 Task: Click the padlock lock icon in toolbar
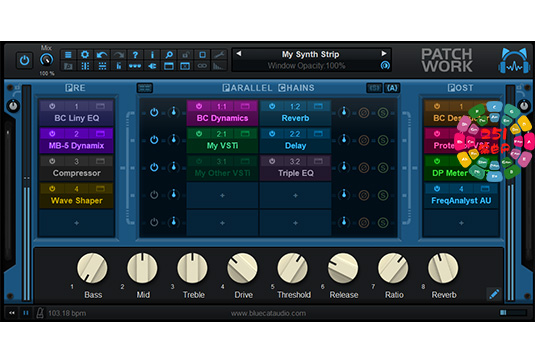point(185,55)
